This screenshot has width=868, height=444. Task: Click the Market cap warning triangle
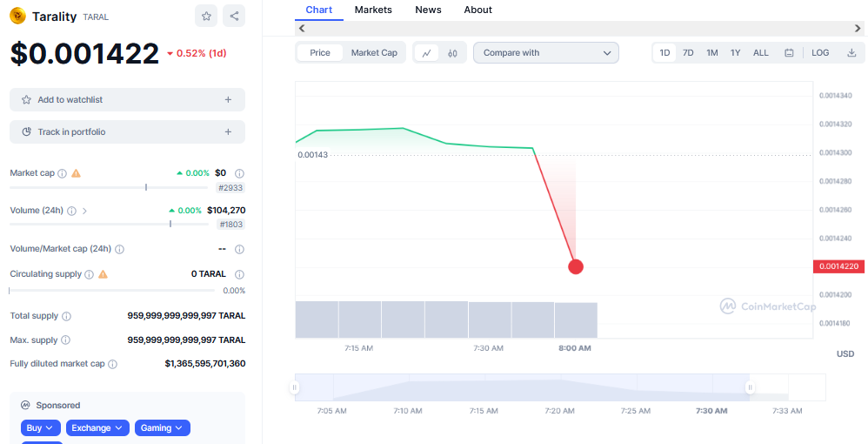pos(77,173)
